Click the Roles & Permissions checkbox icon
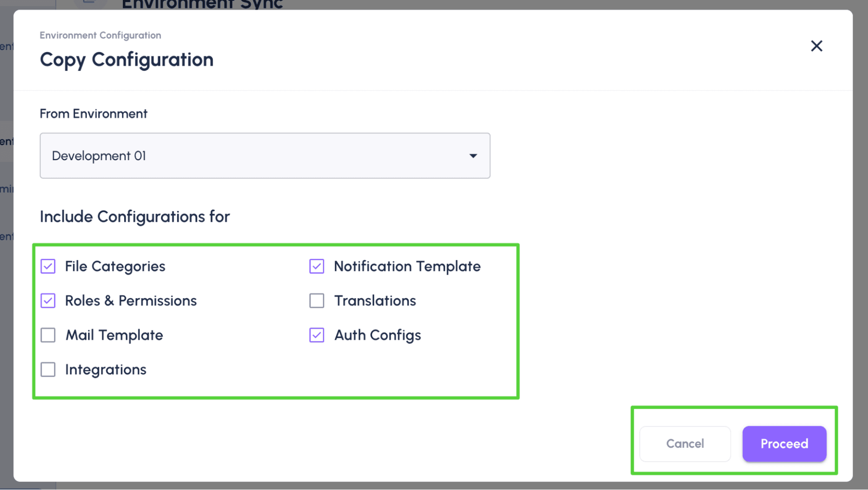Viewport: 868px width, 490px height. tap(48, 300)
